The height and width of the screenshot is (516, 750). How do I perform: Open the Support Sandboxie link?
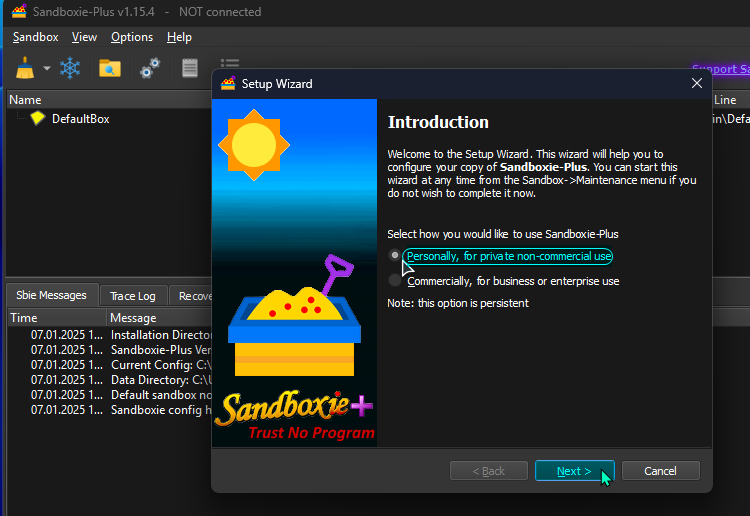721,69
